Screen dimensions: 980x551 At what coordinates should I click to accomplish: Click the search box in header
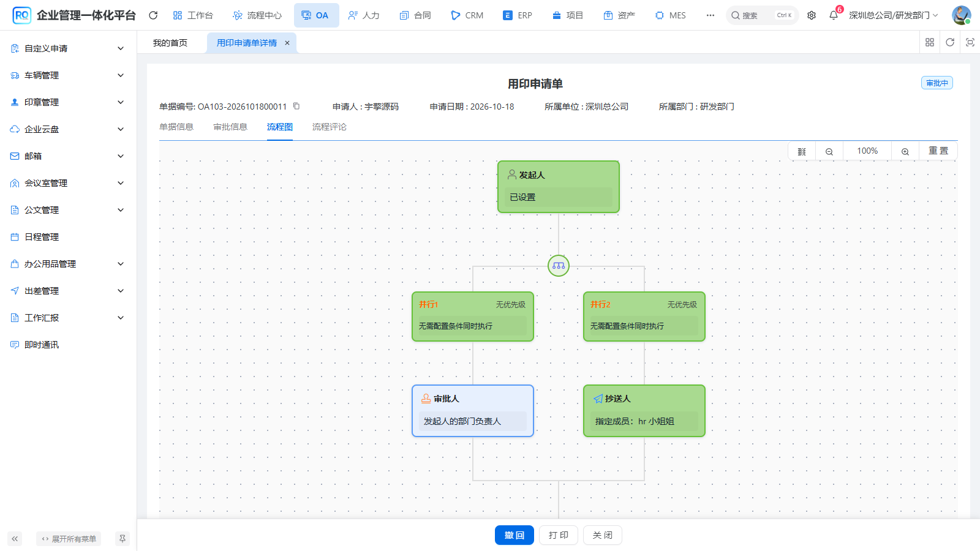762,15
